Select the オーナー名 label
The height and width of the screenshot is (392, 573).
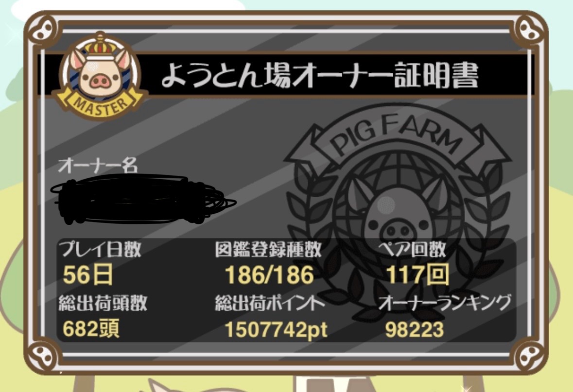pyautogui.click(x=98, y=165)
